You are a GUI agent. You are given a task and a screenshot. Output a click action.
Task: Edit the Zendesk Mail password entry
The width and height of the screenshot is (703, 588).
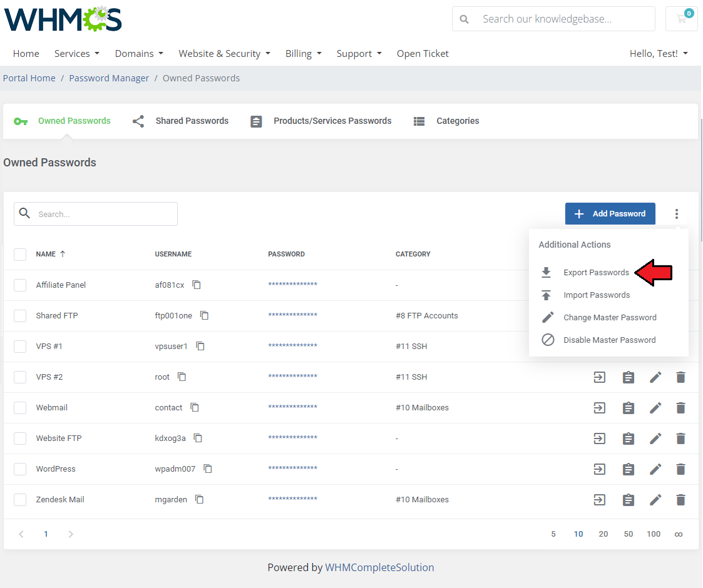655,500
